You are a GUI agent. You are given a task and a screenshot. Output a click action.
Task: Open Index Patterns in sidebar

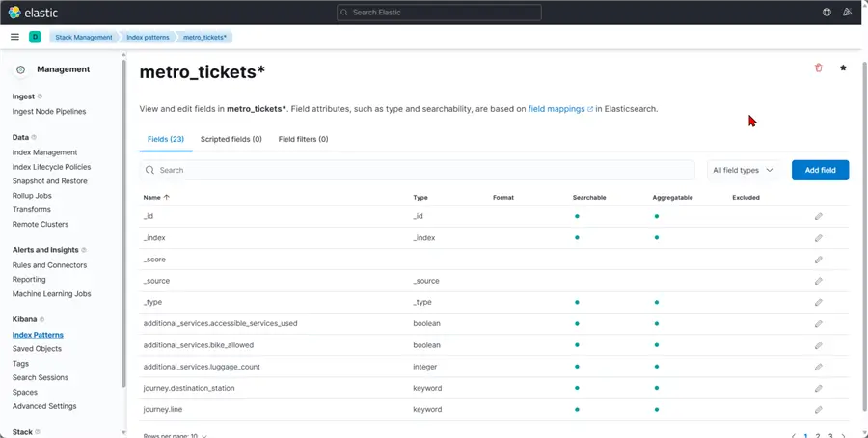pyautogui.click(x=38, y=335)
